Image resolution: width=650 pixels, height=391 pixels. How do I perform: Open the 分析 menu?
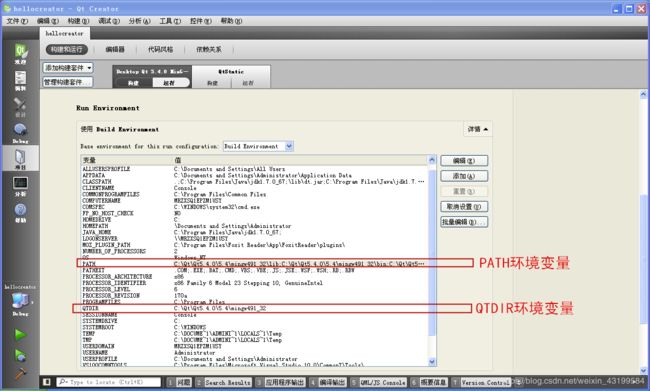[x=139, y=21]
